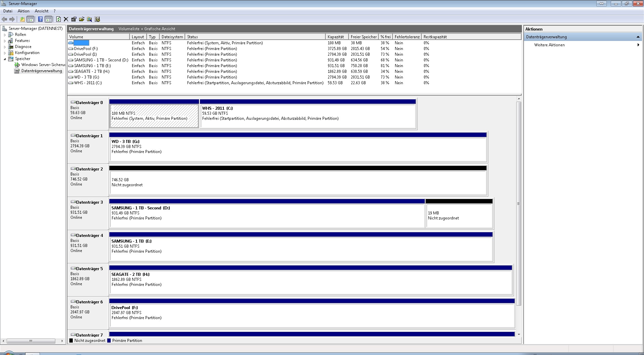Click the open folder toolbar icon

click(x=82, y=19)
